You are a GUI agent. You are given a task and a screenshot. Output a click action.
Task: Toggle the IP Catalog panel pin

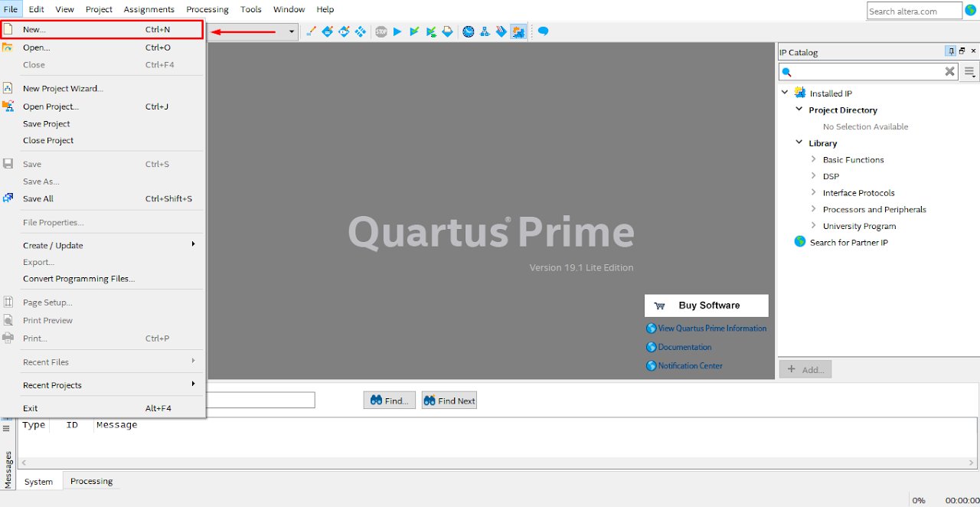[x=950, y=51]
